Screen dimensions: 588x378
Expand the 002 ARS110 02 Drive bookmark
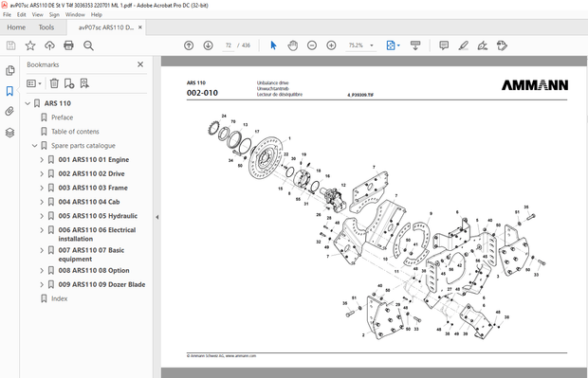coord(42,173)
